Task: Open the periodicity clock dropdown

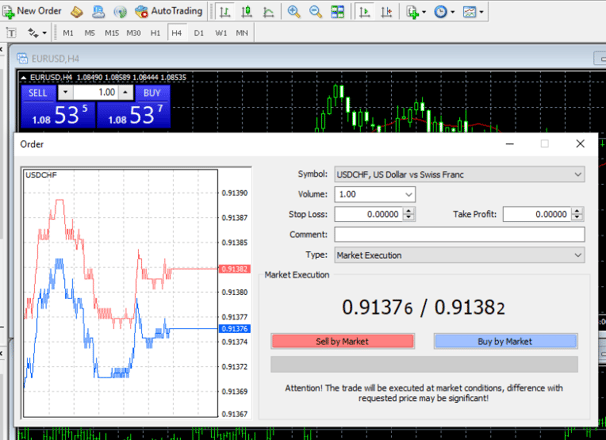Action: point(444,12)
